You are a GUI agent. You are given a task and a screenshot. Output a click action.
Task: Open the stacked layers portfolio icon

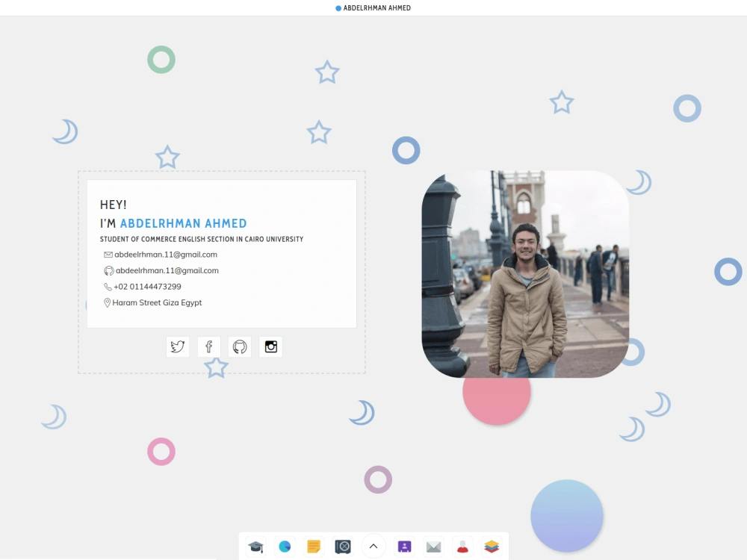tap(492, 547)
